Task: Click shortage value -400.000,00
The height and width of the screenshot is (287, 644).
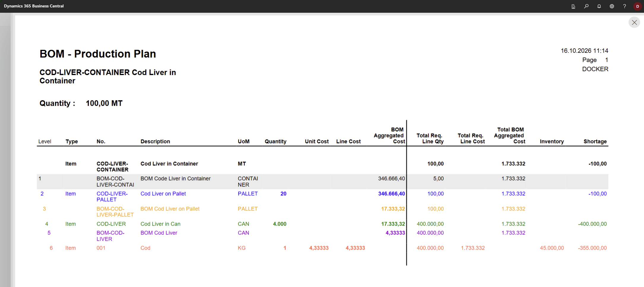Action: pos(592,224)
